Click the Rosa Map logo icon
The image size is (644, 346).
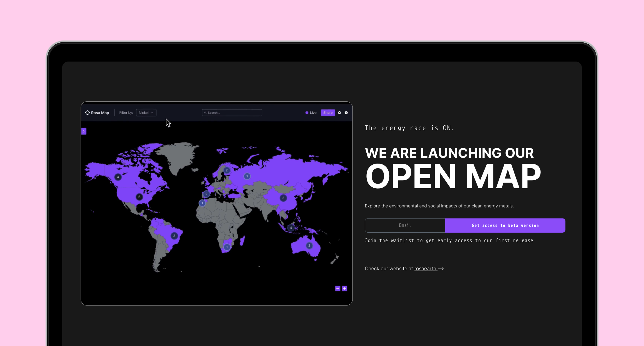[87, 113]
